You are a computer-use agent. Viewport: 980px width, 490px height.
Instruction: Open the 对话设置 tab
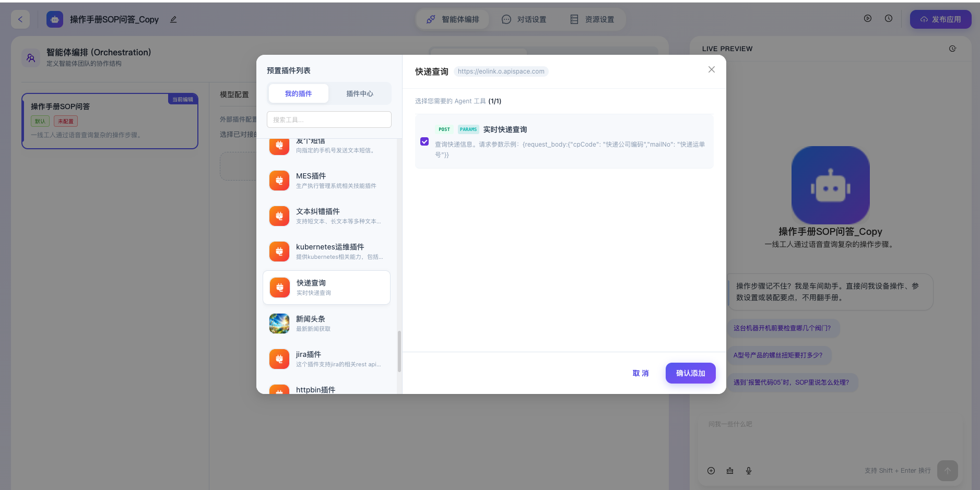[524, 19]
